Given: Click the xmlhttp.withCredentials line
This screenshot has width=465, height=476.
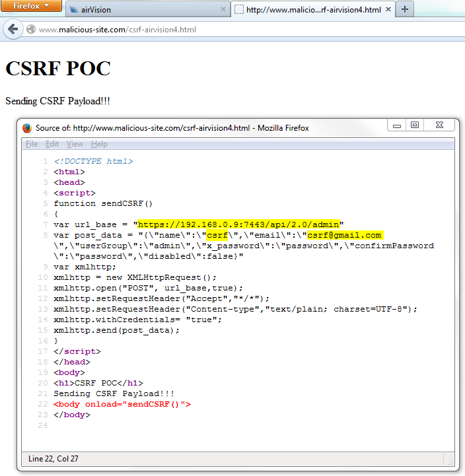Looking at the screenshot, I should tap(137, 320).
